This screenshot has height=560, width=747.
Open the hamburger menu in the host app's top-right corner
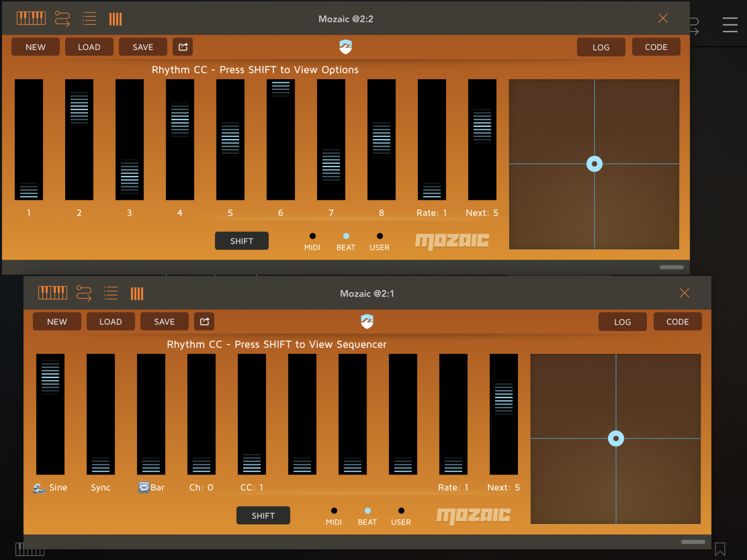click(x=730, y=25)
